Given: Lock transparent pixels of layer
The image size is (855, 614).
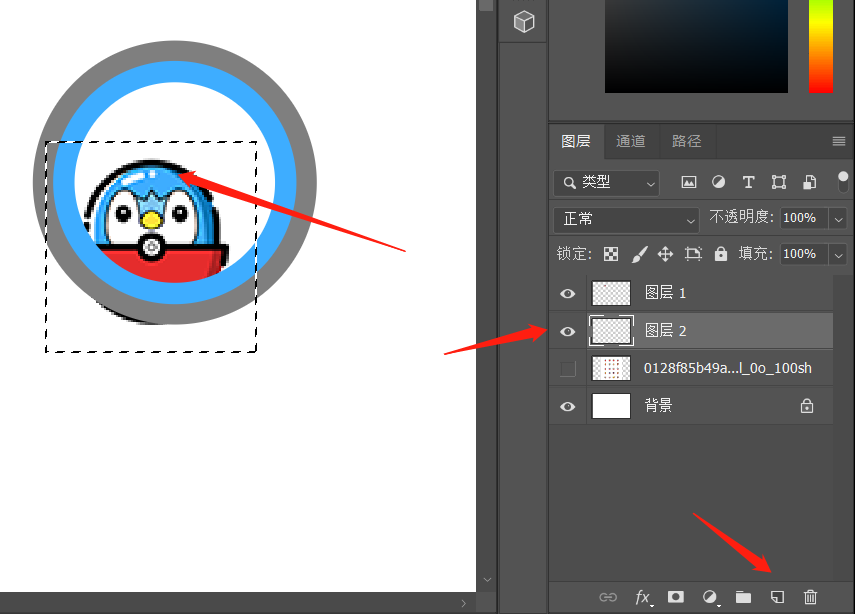Looking at the screenshot, I should (611, 254).
